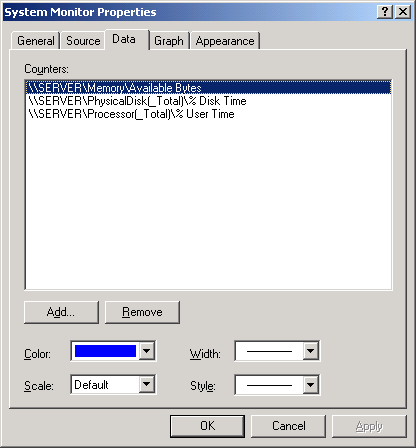The image size is (416, 448).
Task: Switch to the General tab
Action: [x=36, y=41]
